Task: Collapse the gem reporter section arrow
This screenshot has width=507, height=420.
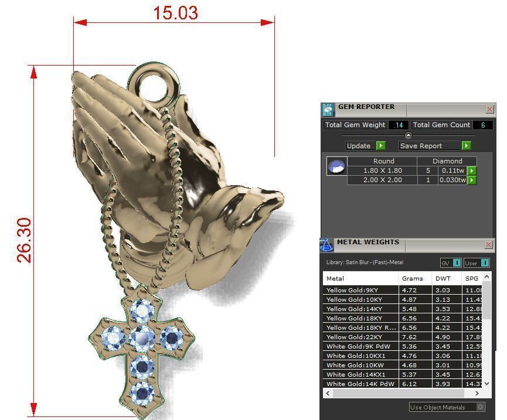Action: 408,135
